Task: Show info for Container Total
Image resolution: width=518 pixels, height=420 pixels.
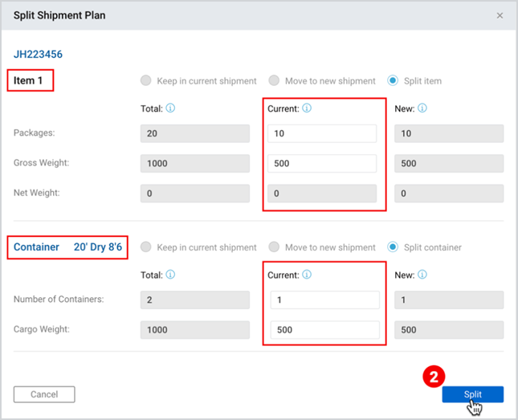Action: click(x=170, y=275)
